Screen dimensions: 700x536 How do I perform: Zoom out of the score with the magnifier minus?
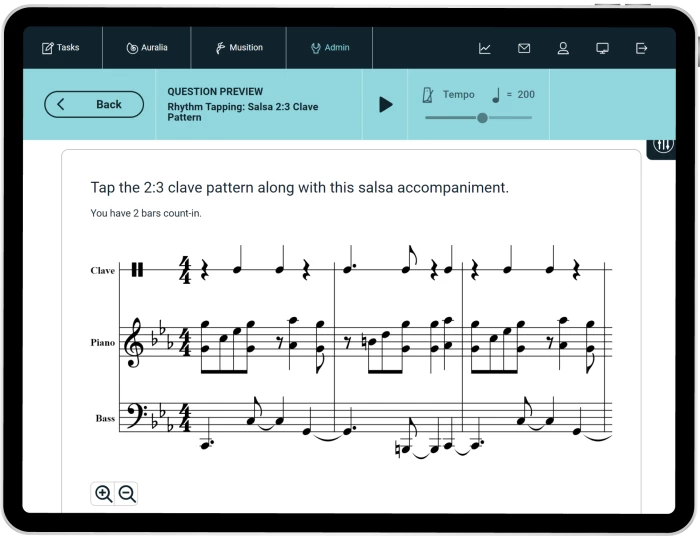click(127, 493)
